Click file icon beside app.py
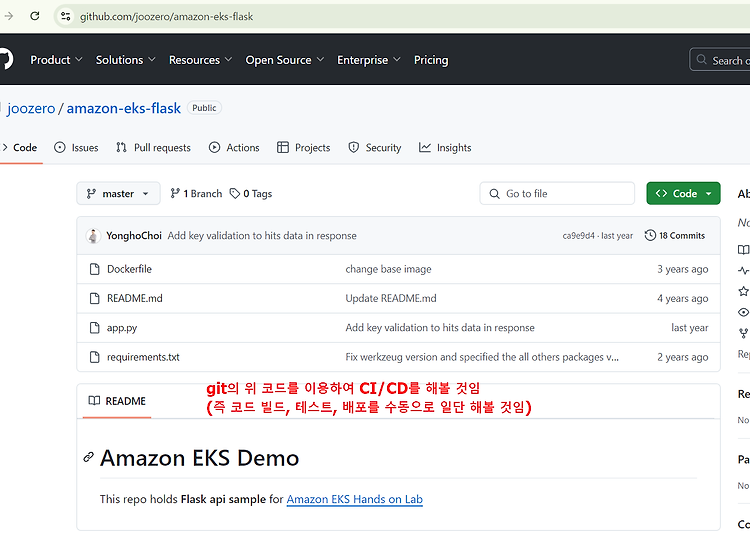Viewport: 750px width, 533px height. (x=95, y=328)
